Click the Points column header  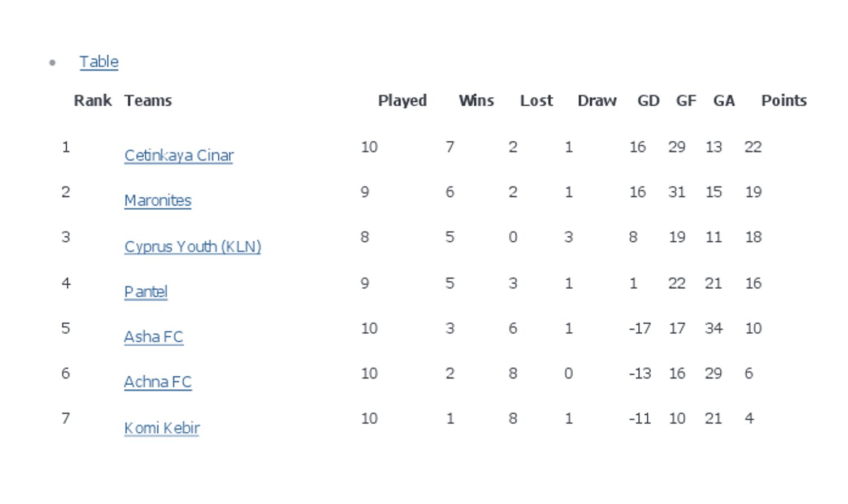[x=784, y=101]
